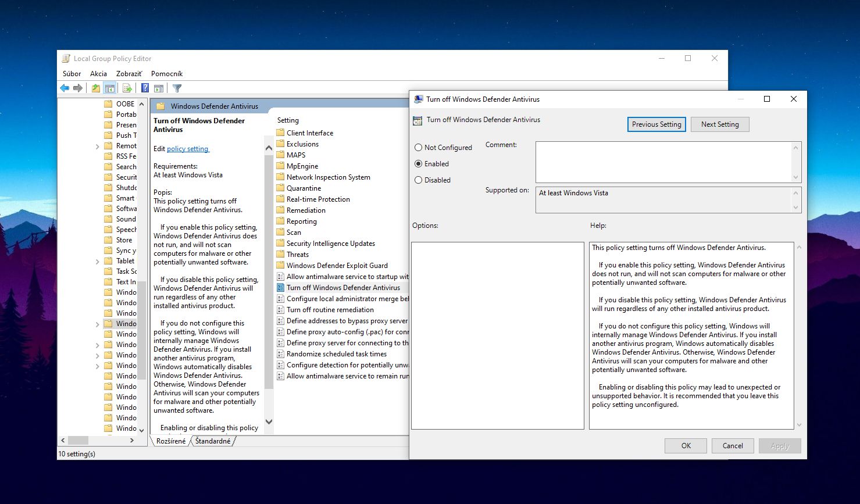This screenshot has width=860, height=504.
Task: Click the Cancel button
Action: 733,446
